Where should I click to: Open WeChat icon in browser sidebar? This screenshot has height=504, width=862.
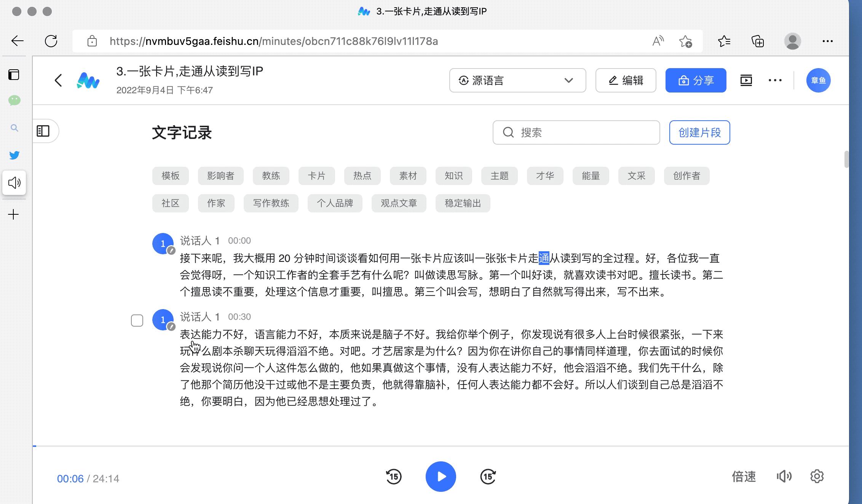(x=14, y=100)
